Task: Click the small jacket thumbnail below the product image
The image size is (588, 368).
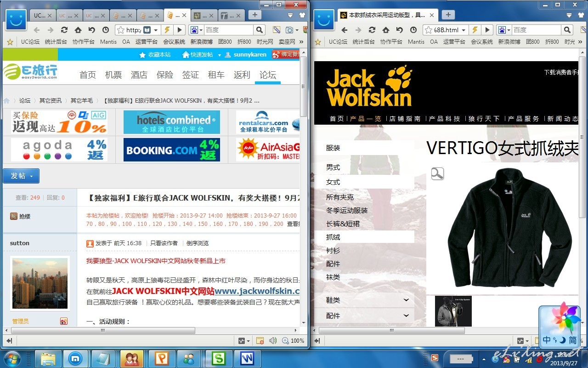Action: tap(453, 311)
